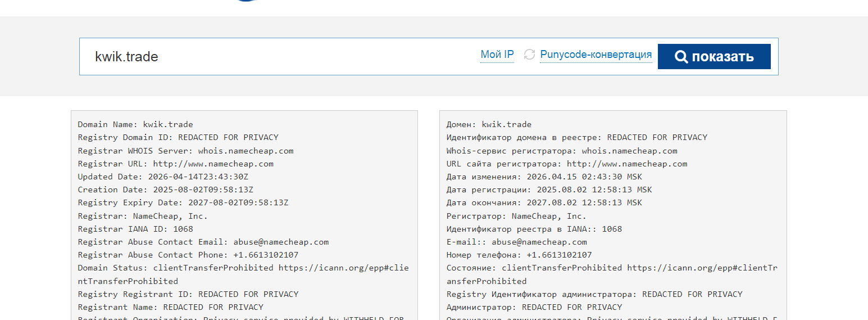The image size is (868, 320).
Task: Select 'URL сайта регистратора' line
Action: coord(567,164)
